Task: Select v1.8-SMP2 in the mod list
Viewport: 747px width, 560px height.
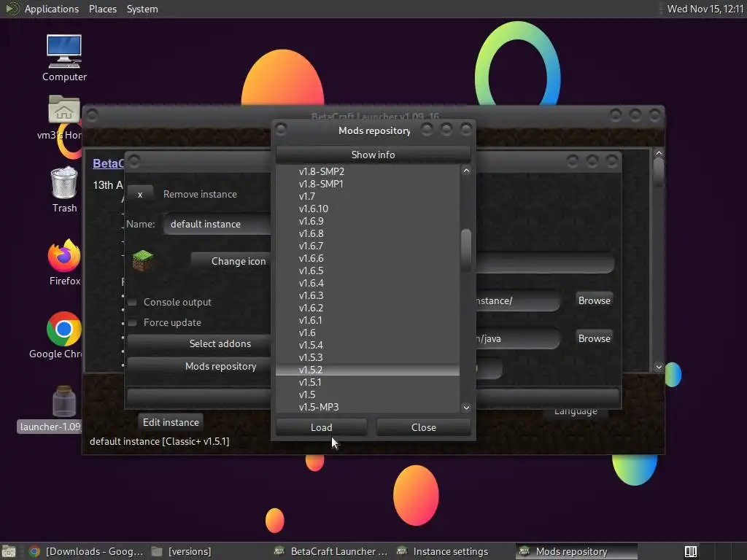Action: tap(368, 171)
